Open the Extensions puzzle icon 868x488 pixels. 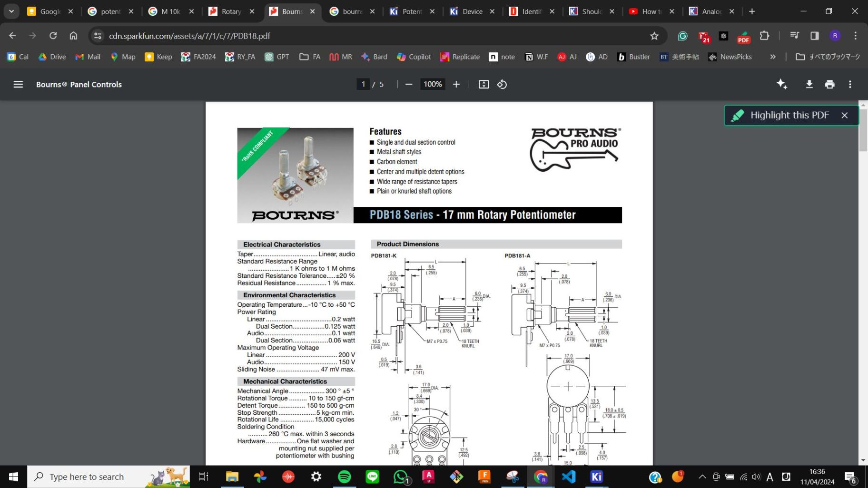point(764,36)
